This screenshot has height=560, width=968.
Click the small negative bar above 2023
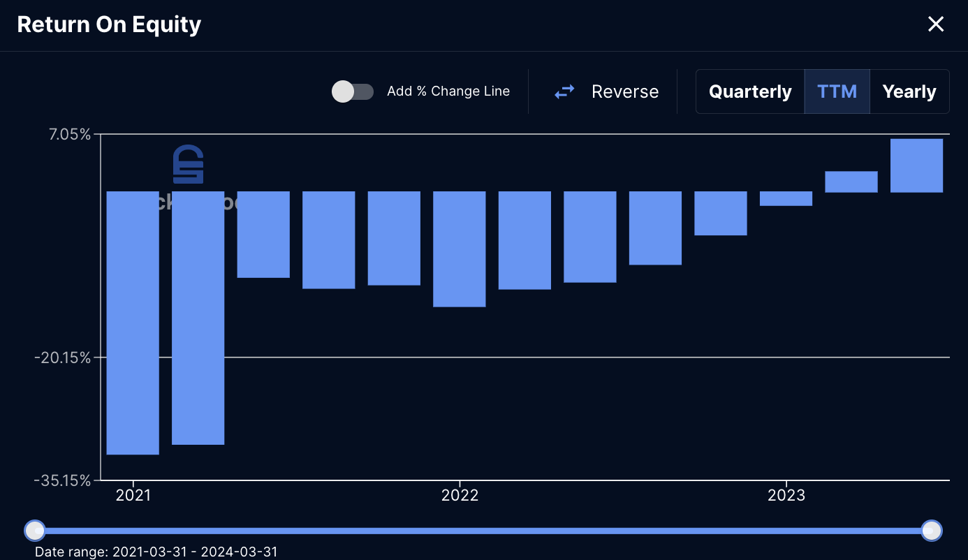click(x=786, y=198)
